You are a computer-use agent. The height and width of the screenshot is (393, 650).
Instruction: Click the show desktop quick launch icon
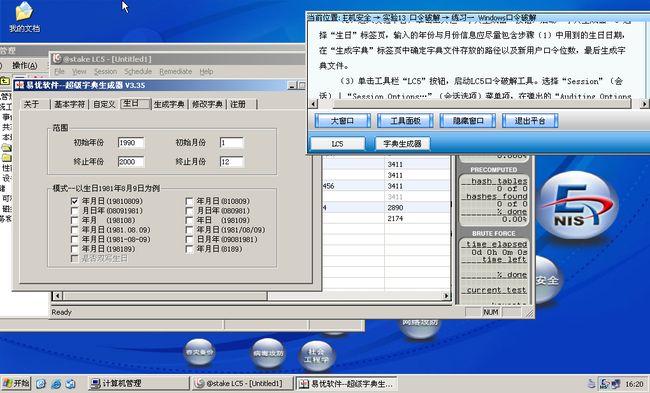[x=70, y=384]
